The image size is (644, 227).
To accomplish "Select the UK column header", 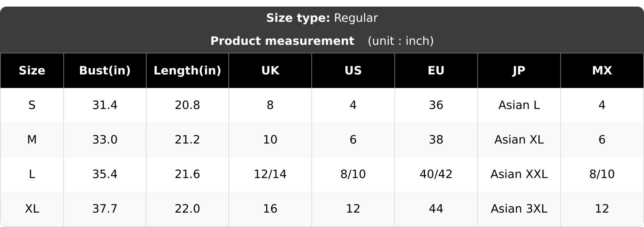I will (x=270, y=71).
